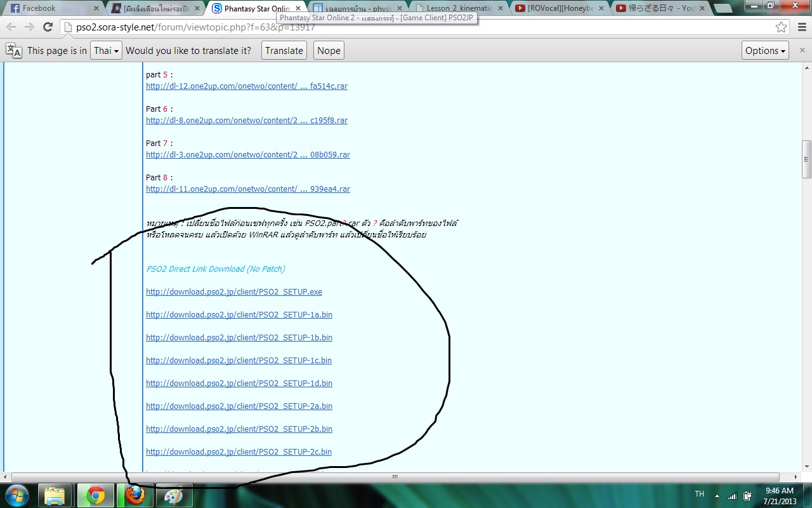This screenshot has width=812, height=508.
Task: Close the เฉลยการบ้าน - physic tab
Action: pos(400,8)
